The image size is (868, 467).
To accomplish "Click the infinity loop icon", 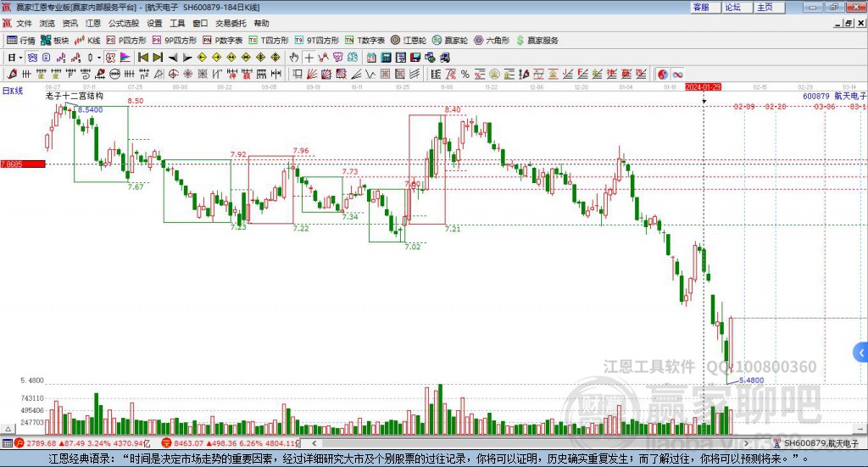I will pyautogui.click(x=677, y=74).
